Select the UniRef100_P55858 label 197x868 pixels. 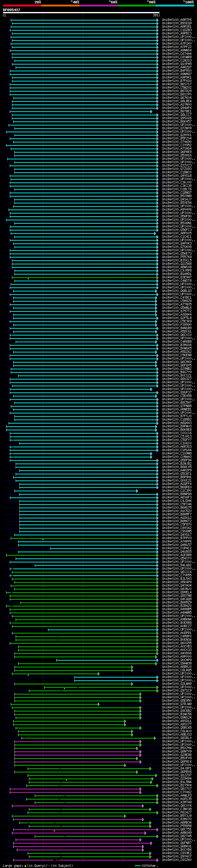177,826
